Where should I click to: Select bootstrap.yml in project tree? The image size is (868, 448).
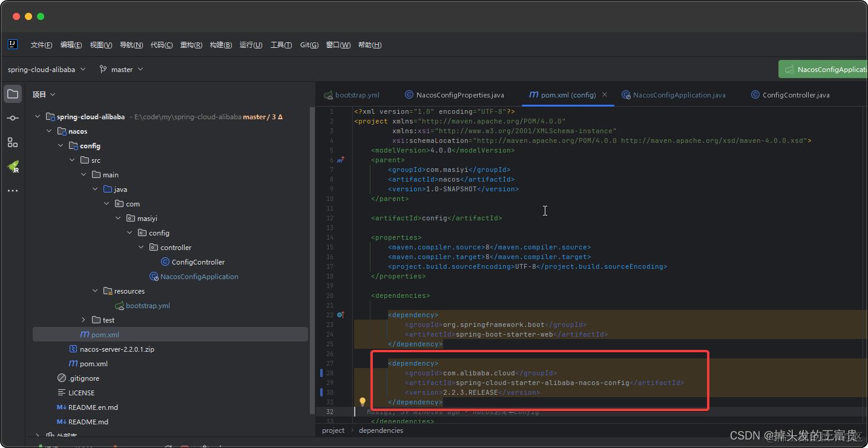tap(148, 306)
